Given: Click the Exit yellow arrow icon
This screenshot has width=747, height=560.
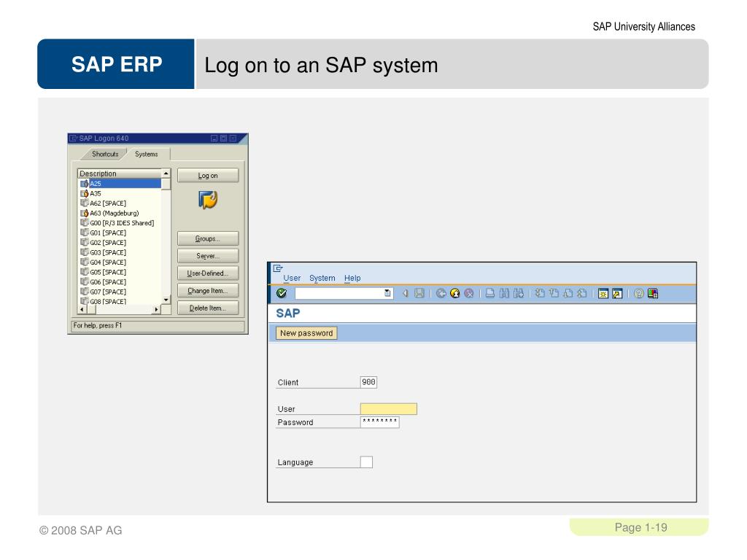Looking at the screenshot, I should 455,293.
